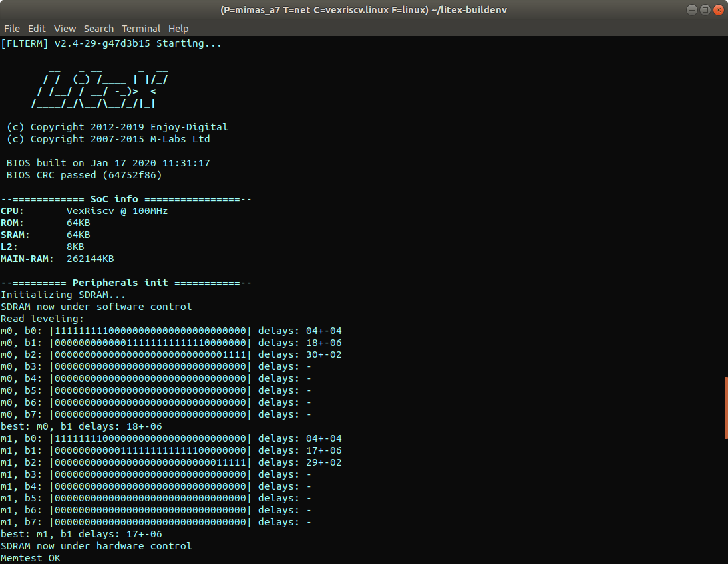This screenshot has width=728, height=564.
Task: Click the 'BIOS CRC passed' line
Action: coord(84,176)
